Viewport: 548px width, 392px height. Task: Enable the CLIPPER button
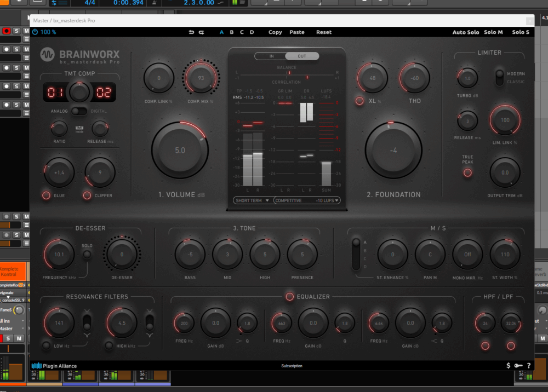coord(87,195)
